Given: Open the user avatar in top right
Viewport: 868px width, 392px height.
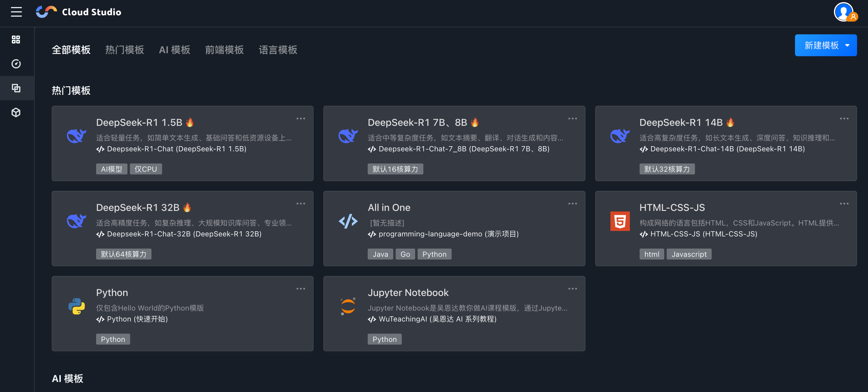Looking at the screenshot, I should coord(843,12).
